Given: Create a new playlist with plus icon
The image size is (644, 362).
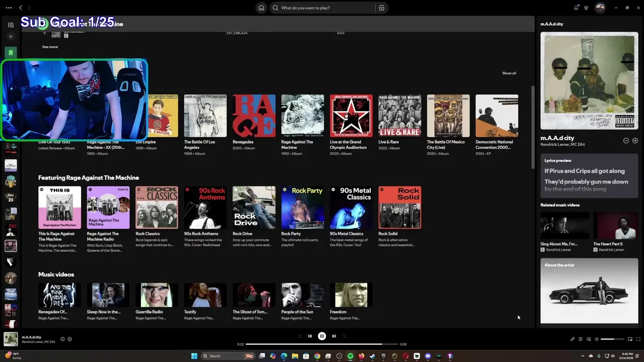Looking at the screenshot, I should click(11, 36).
